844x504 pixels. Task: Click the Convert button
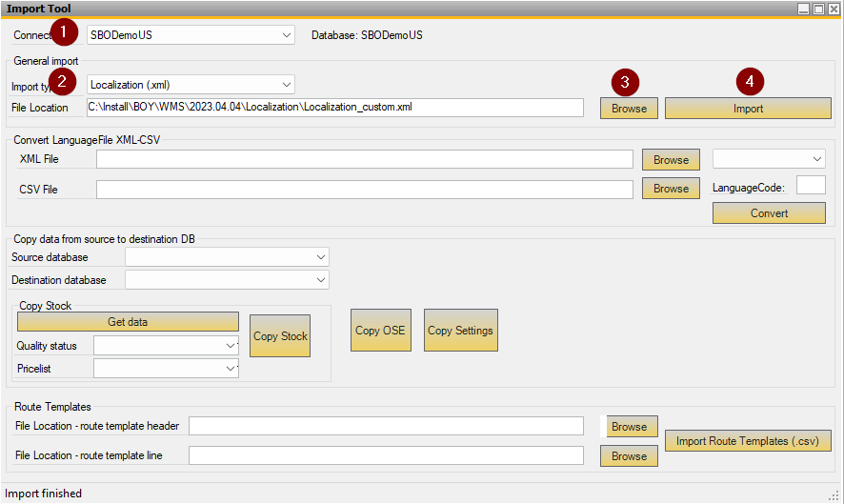pyautogui.click(x=769, y=213)
